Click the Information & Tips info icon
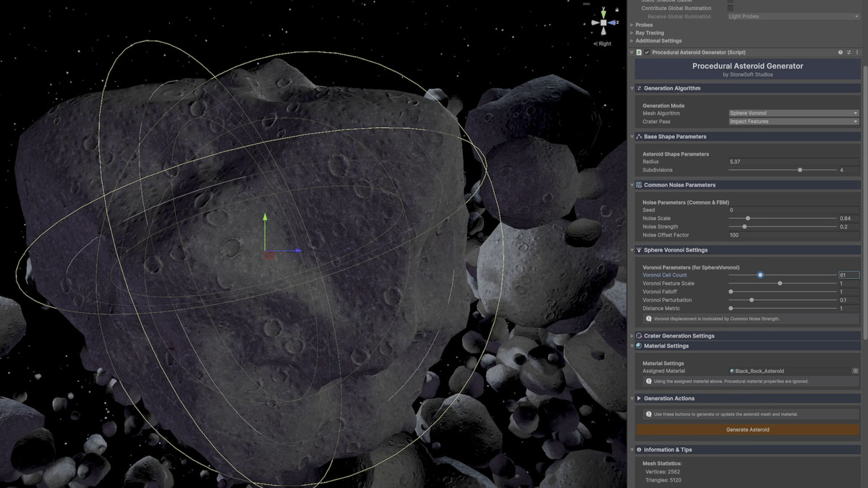The width and height of the screenshot is (868, 488). tap(639, 450)
